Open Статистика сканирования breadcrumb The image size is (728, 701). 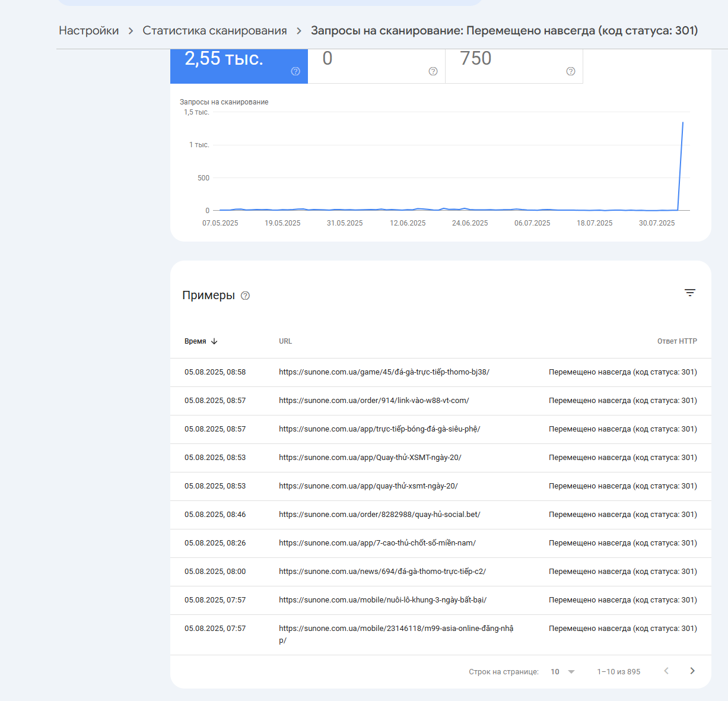coord(215,30)
